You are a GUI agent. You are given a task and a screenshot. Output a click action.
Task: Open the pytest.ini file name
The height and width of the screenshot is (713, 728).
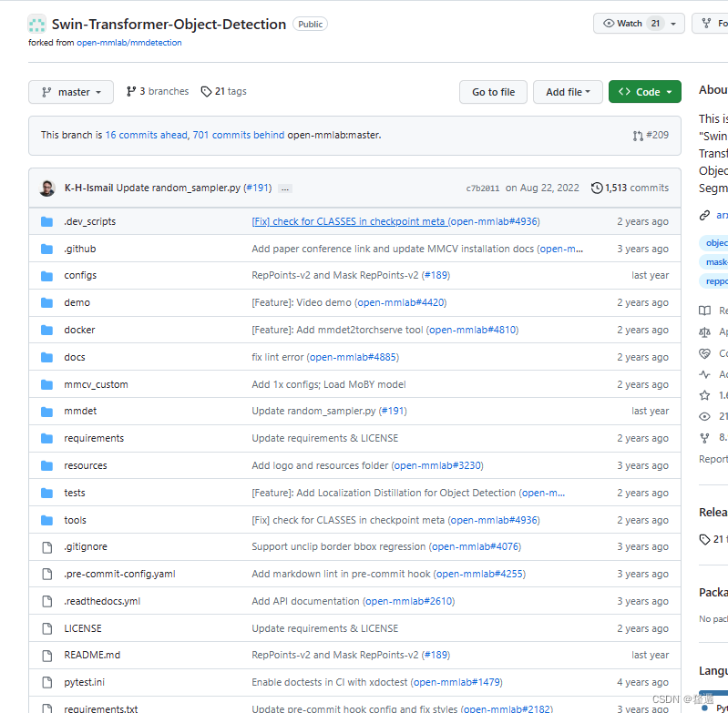(84, 682)
